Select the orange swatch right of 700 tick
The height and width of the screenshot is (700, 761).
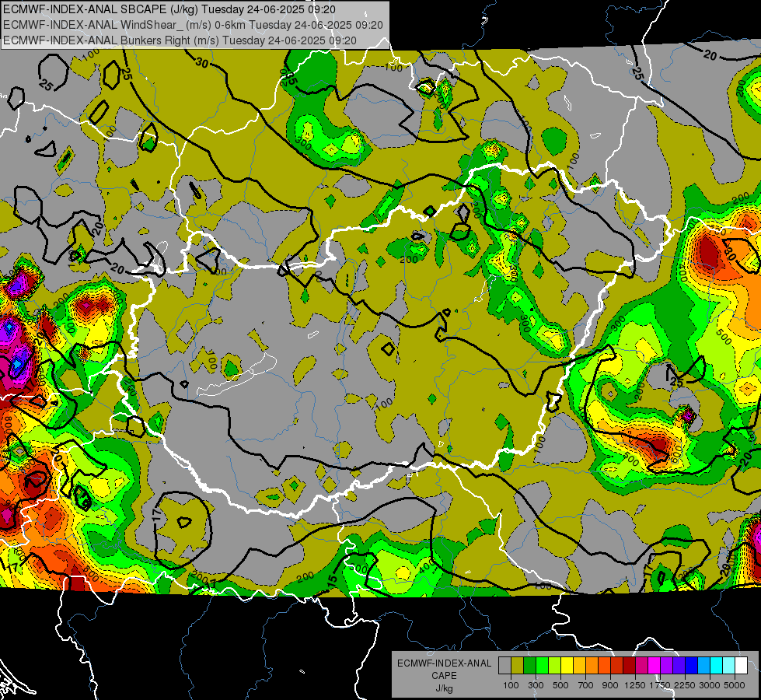click(592, 666)
